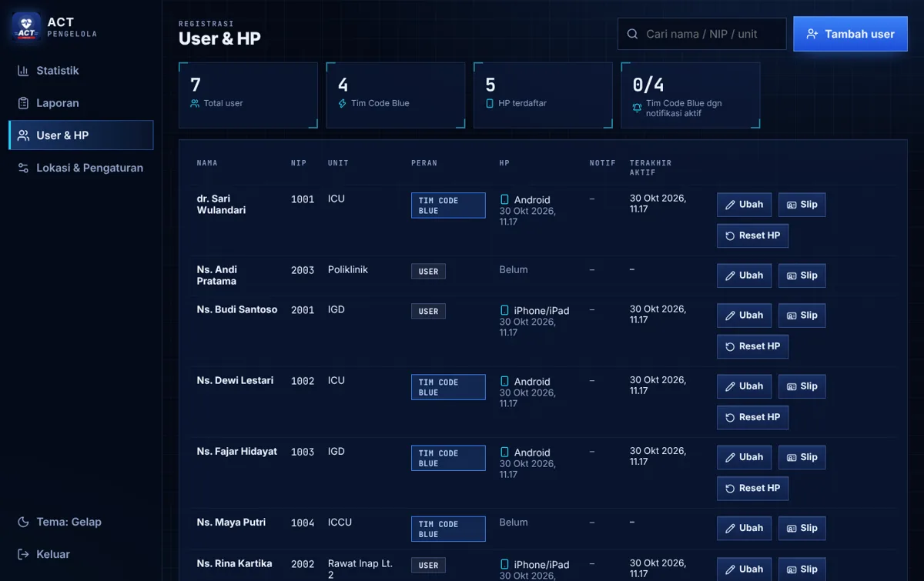Screen dimensions: 924x581
Task: Click the Keluar logout arrow icon
Action: click(x=23, y=554)
